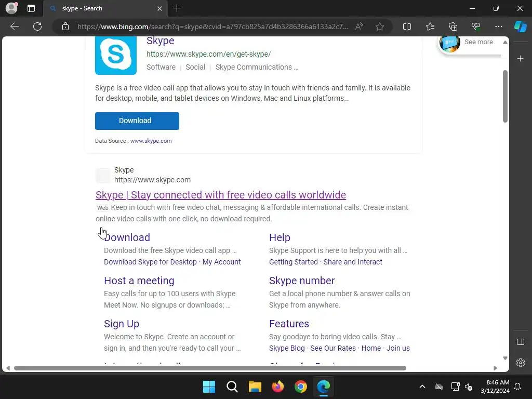Open the Help sitelink heading
Image resolution: width=532 pixels, height=399 pixels.
[x=280, y=237]
